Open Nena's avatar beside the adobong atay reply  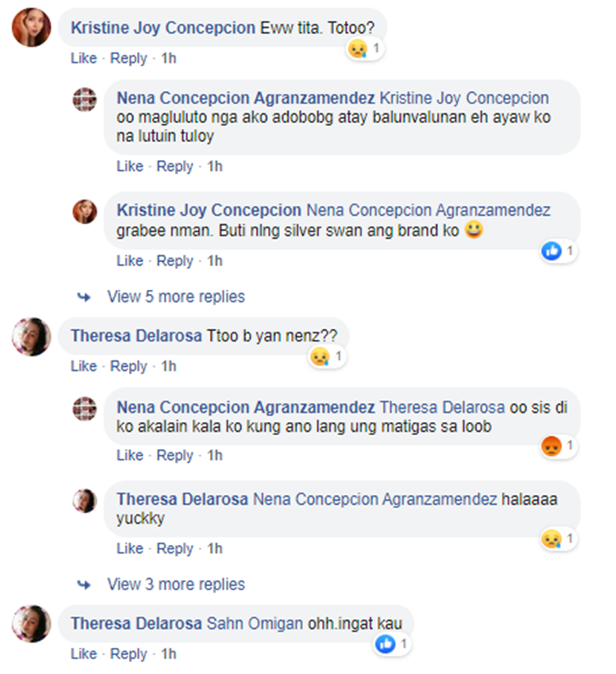click(x=85, y=99)
